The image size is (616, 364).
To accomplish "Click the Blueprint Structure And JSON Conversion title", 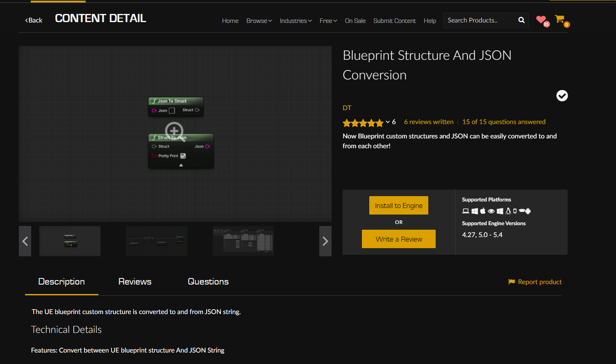I will (427, 65).
